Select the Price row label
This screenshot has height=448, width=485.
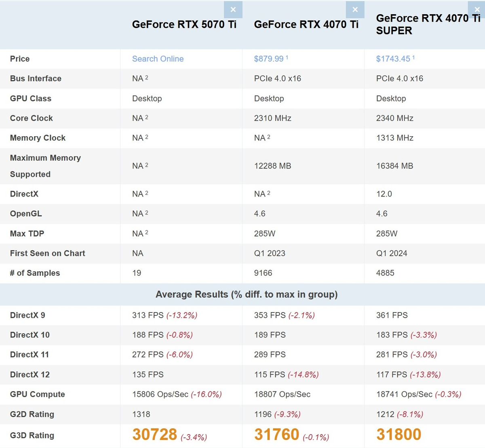point(20,59)
